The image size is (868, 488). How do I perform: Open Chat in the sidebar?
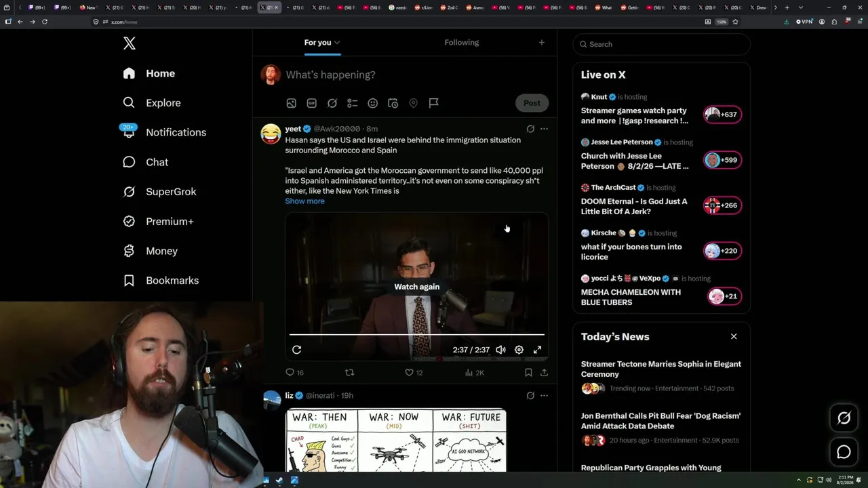[145, 162]
